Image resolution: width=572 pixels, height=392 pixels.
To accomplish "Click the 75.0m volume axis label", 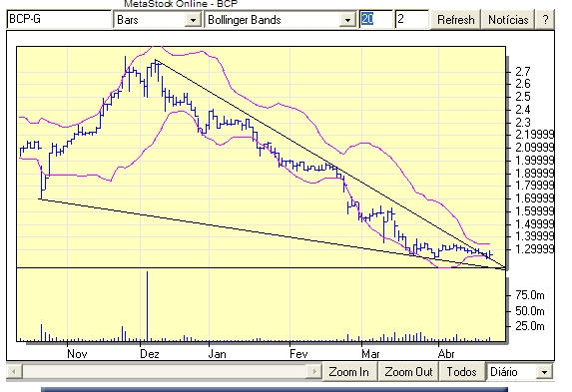I will pyautogui.click(x=530, y=295).
